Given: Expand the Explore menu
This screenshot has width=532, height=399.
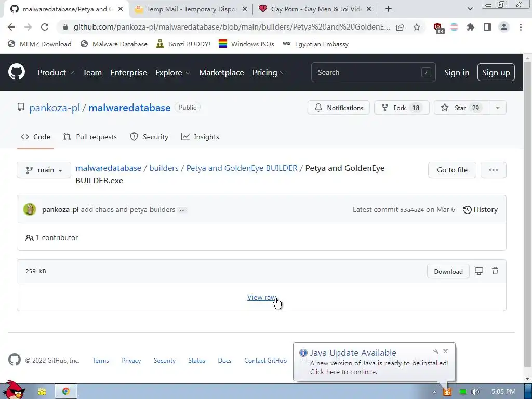Looking at the screenshot, I should coord(172,73).
